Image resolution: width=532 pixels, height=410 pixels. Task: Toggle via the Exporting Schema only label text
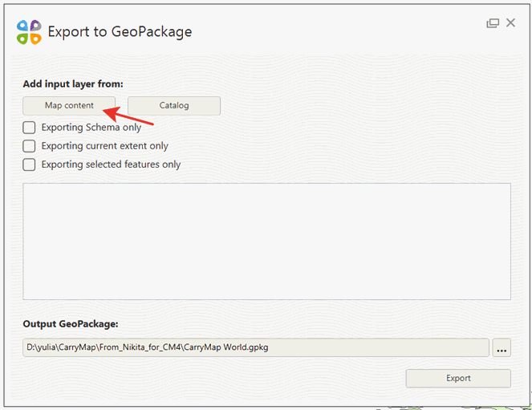click(x=91, y=128)
